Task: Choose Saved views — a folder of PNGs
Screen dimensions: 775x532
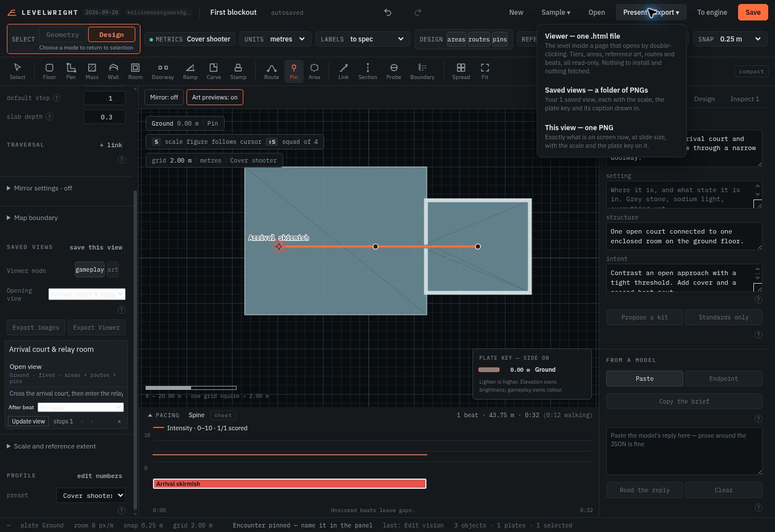Action: (x=611, y=98)
